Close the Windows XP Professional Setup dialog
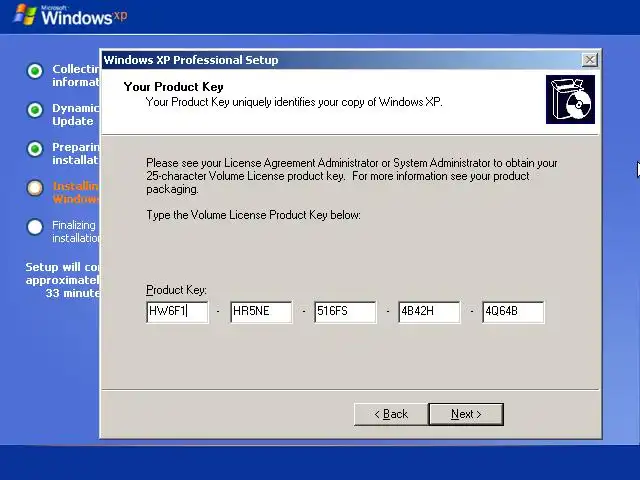 (x=589, y=60)
